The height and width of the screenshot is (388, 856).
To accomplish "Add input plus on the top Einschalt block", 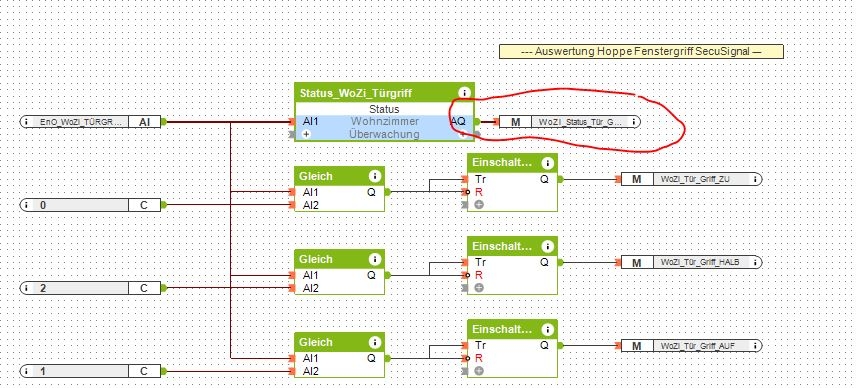I will 479,205.
